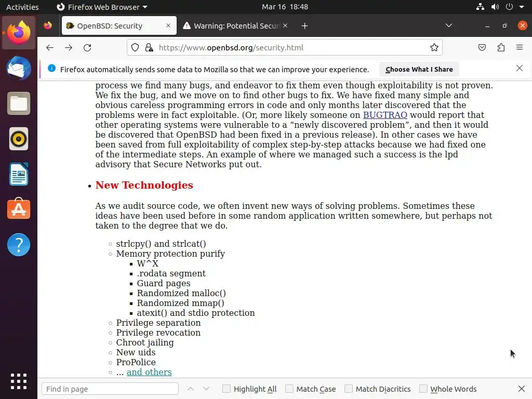This screenshot has width=532, height=399.
Task: Follow the 'and others' link
Action: (x=149, y=372)
